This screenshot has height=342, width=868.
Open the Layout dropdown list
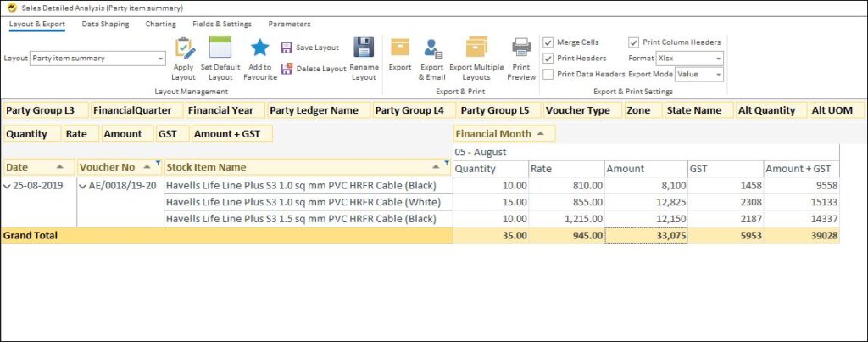pyautogui.click(x=161, y=59)
